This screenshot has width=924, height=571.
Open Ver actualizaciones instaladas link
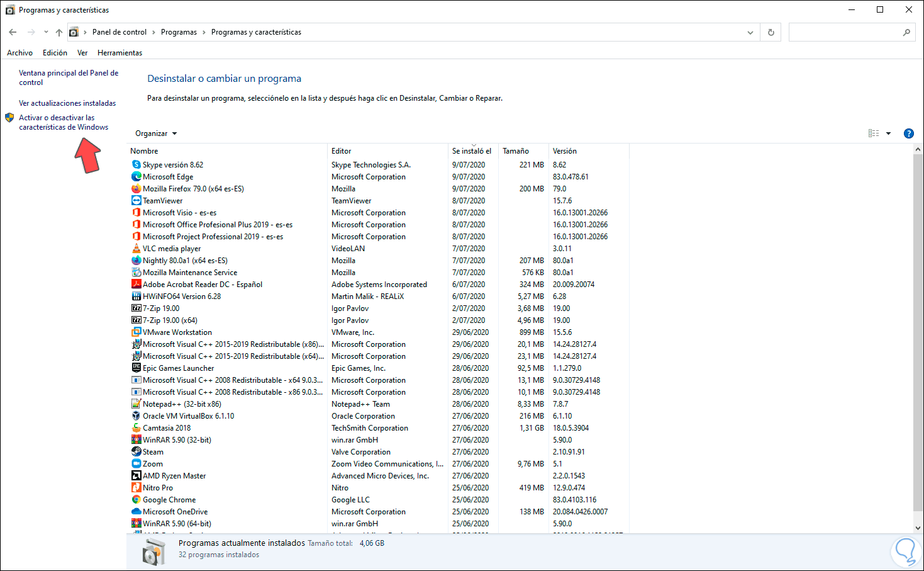click(67, 103)
